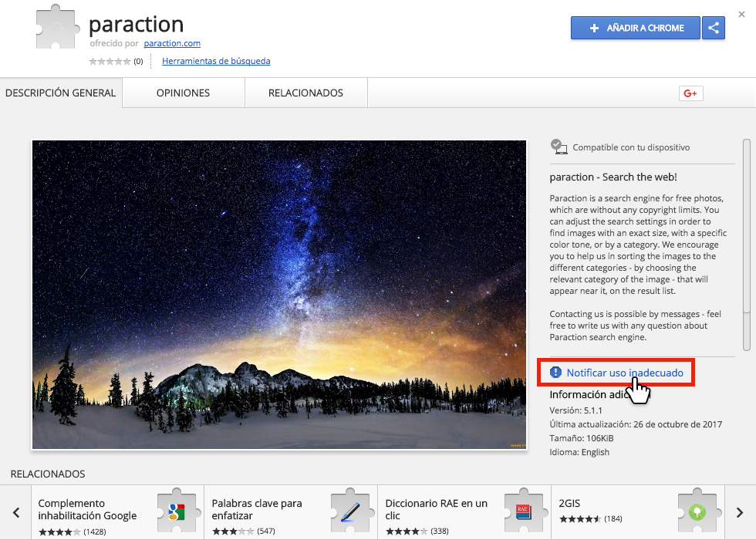
Task: Switch to Descripción General tab
Action: click(61, 93)
